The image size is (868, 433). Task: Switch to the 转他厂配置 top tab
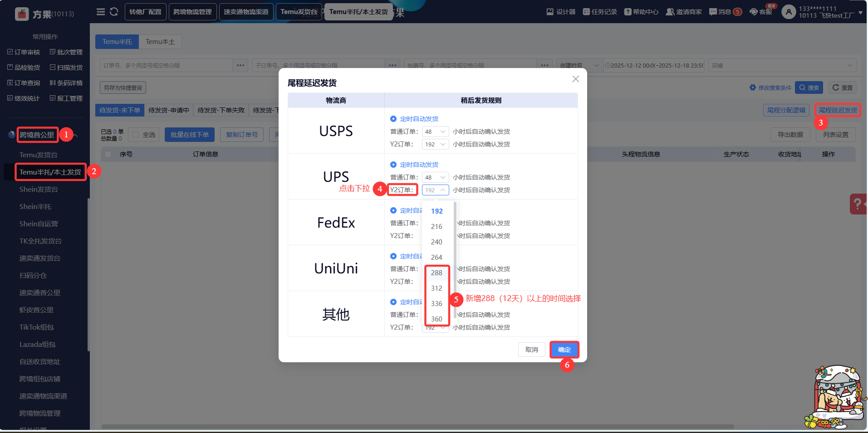[145, 12]
